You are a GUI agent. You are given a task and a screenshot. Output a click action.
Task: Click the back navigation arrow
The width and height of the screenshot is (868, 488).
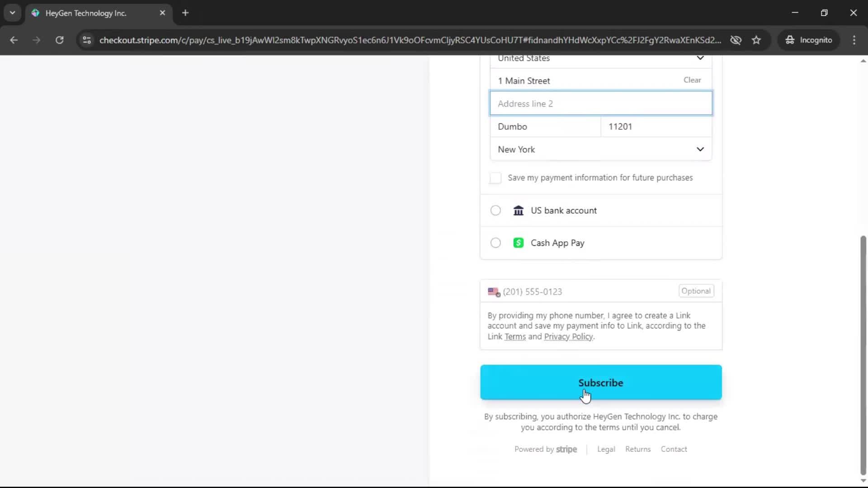(14, 40)
